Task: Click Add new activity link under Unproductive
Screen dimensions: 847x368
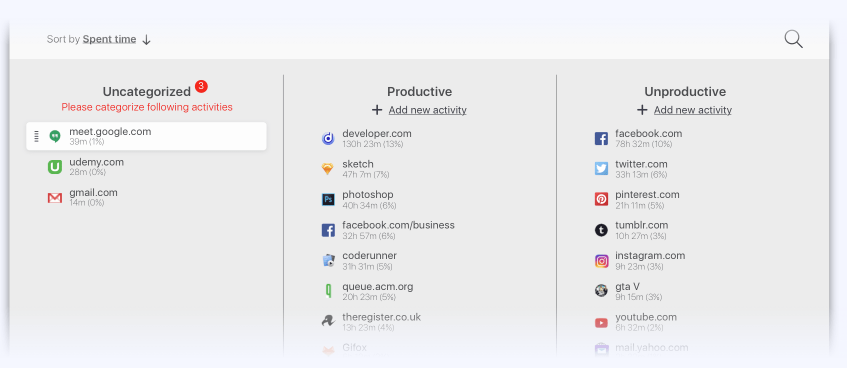Action: (693, 110)
